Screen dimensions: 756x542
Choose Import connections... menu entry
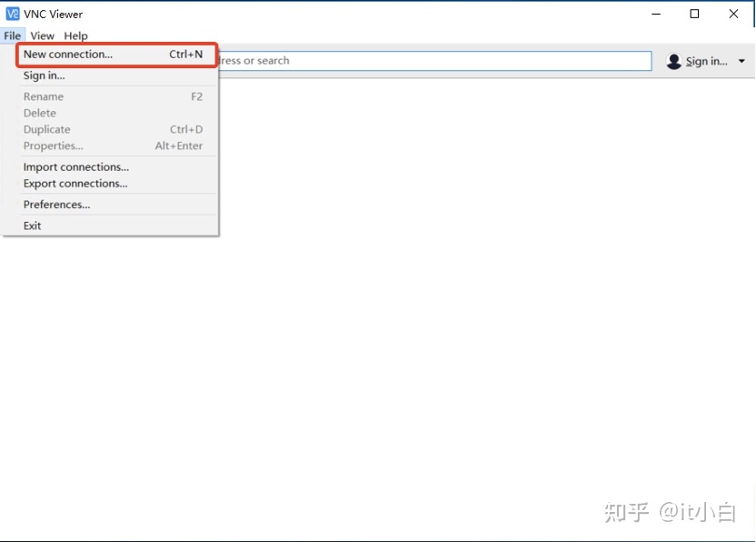(x=117, y=167)
